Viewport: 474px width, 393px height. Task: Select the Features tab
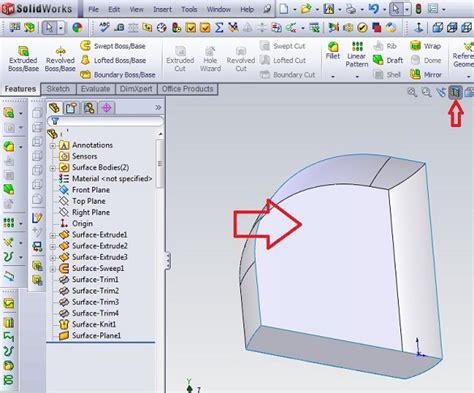coord(20,89)
